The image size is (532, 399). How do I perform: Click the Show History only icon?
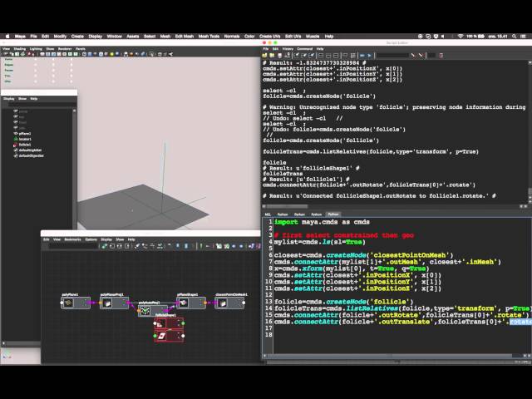point(321,56)
